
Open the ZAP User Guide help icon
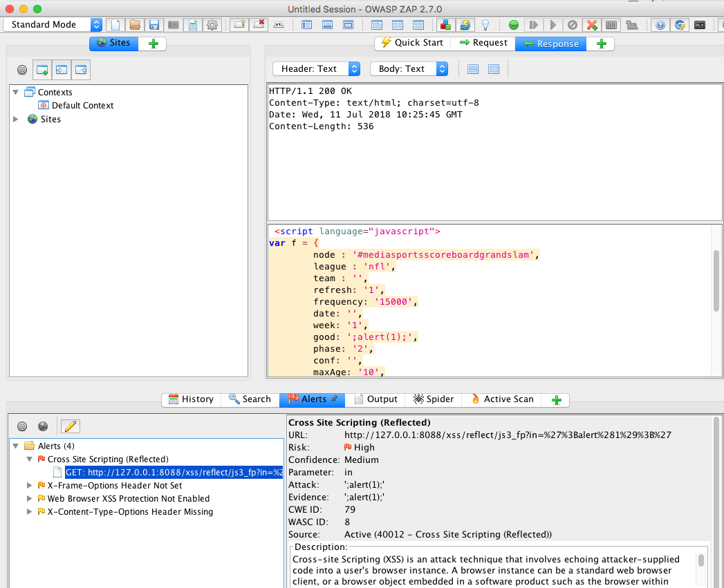click(x=660, y=24)
